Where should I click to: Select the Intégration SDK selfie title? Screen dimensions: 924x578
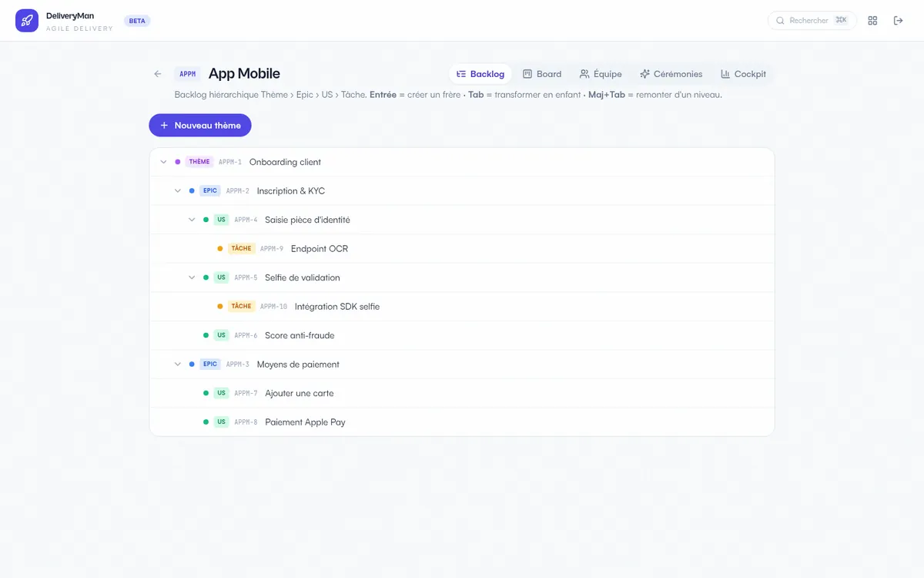pos(337,307)
